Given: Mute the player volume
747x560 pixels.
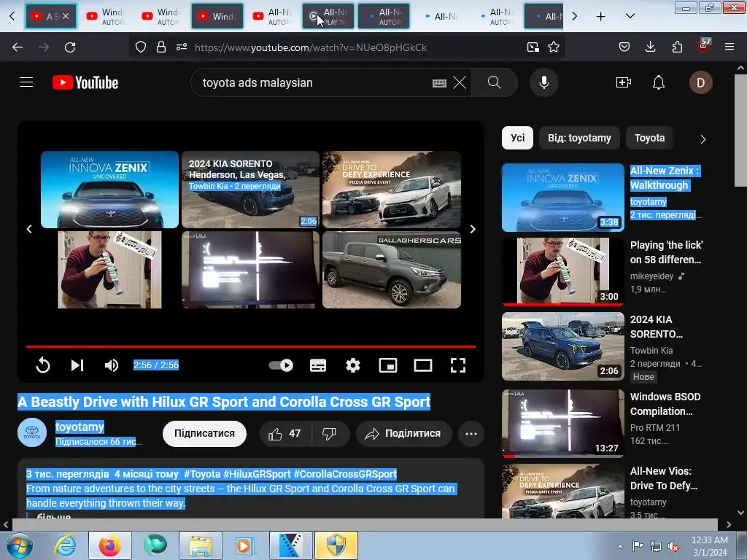Looking at the screenshot, I should pyautogui.click(x=112, y=365).
